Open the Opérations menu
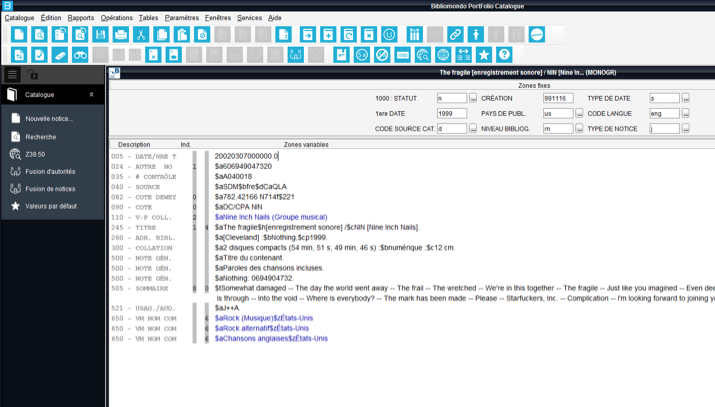The width and height of the screenshot is (715, 407). tap(117, 18)
